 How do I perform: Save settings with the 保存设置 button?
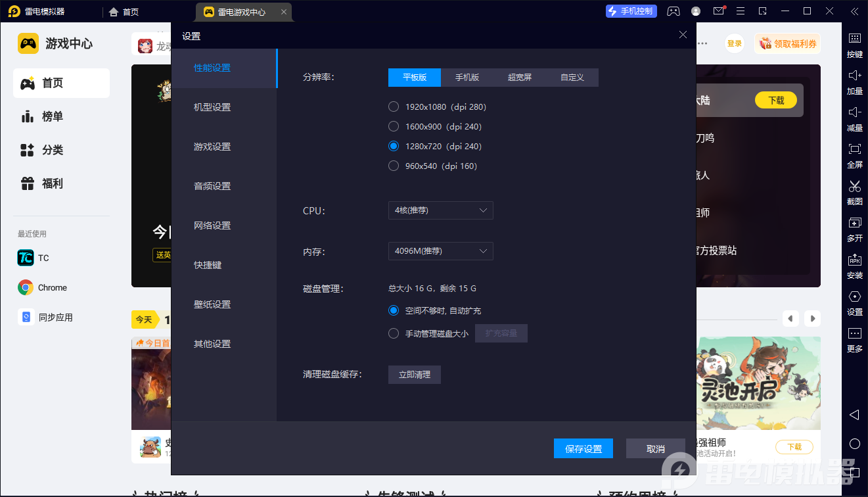pos(583,448)
